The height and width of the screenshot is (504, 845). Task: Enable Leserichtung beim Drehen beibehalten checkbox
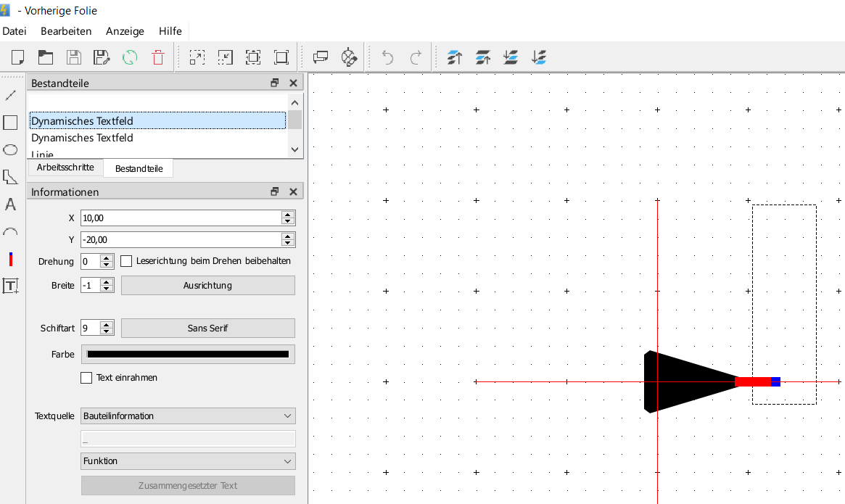click(x=126, y=261)
